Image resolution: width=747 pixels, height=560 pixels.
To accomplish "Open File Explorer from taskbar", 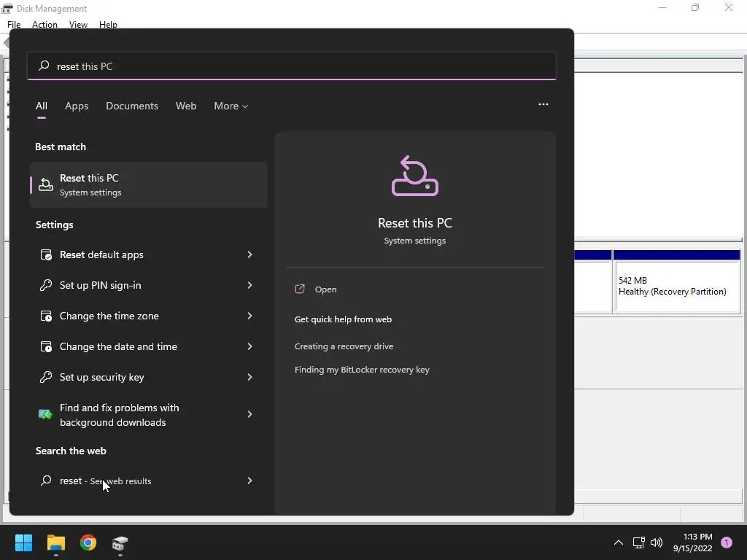I will click(55, 542).
